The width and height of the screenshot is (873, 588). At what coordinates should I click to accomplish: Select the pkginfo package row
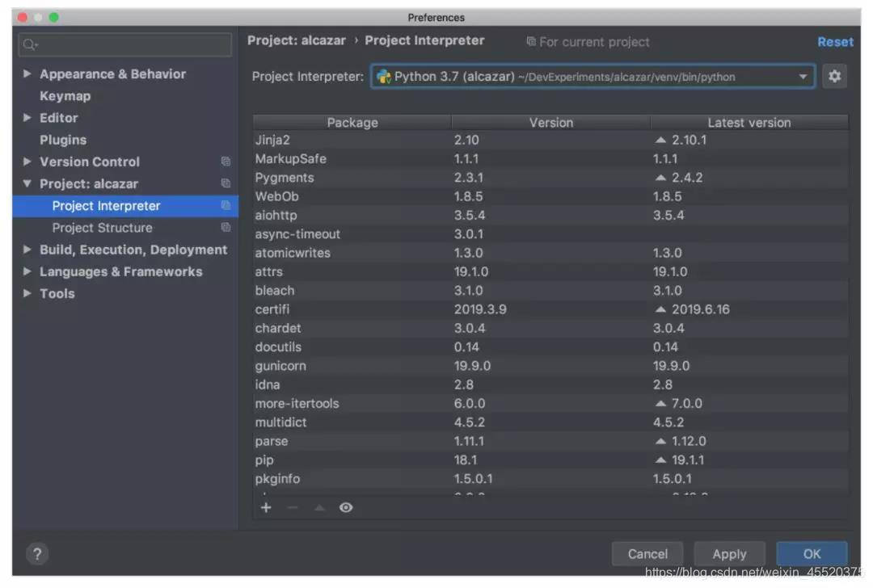550,479
